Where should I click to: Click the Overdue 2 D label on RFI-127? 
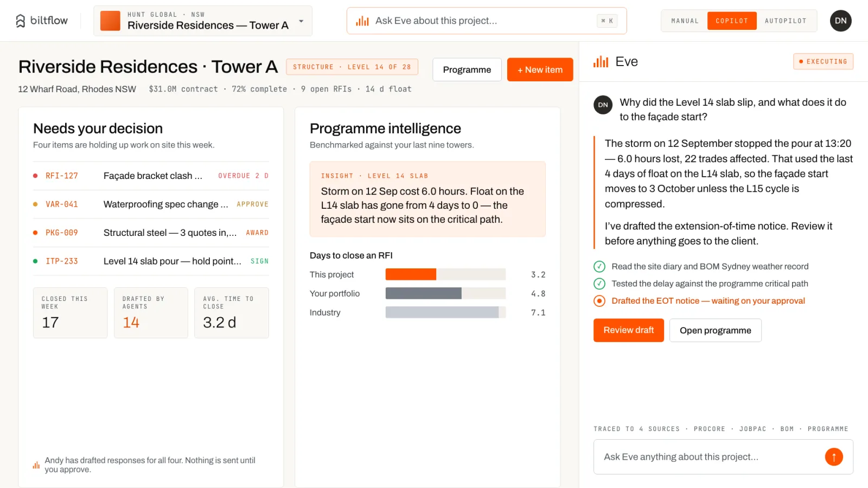click(x=243, y=176)
